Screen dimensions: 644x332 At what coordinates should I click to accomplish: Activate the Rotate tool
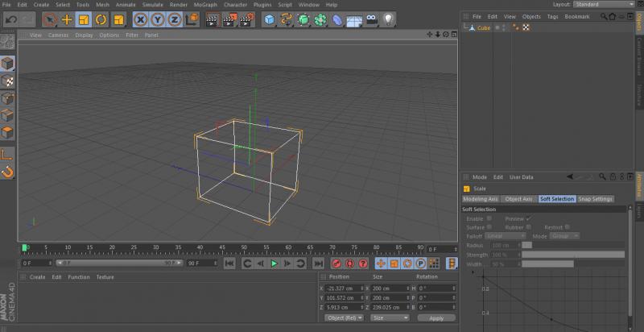coord(101,19)
